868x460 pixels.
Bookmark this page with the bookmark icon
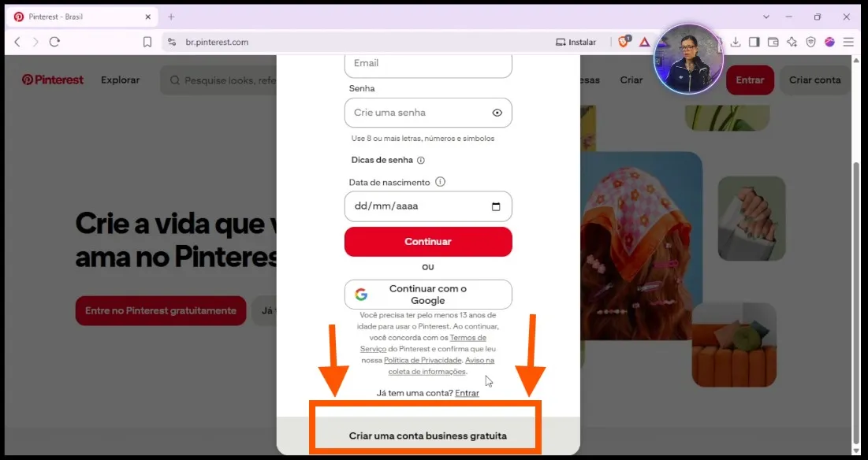pyautogui.click(x=147, y=42)
